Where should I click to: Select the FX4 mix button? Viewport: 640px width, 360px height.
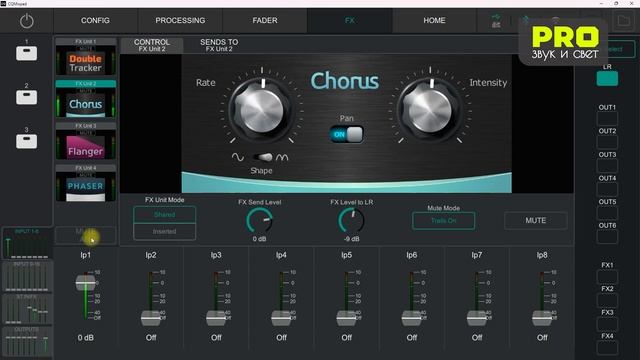pyautogui.click(x=607, y=348)
